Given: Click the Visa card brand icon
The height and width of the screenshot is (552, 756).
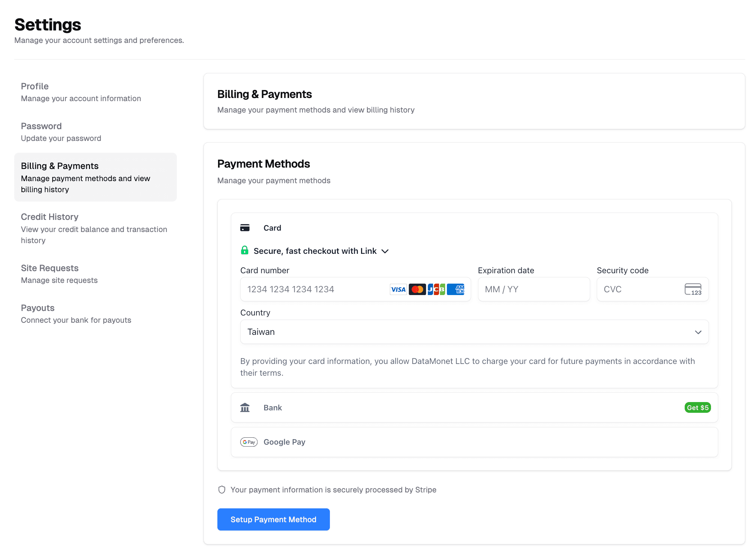Looking at the screenshot, I should (398, 289).
